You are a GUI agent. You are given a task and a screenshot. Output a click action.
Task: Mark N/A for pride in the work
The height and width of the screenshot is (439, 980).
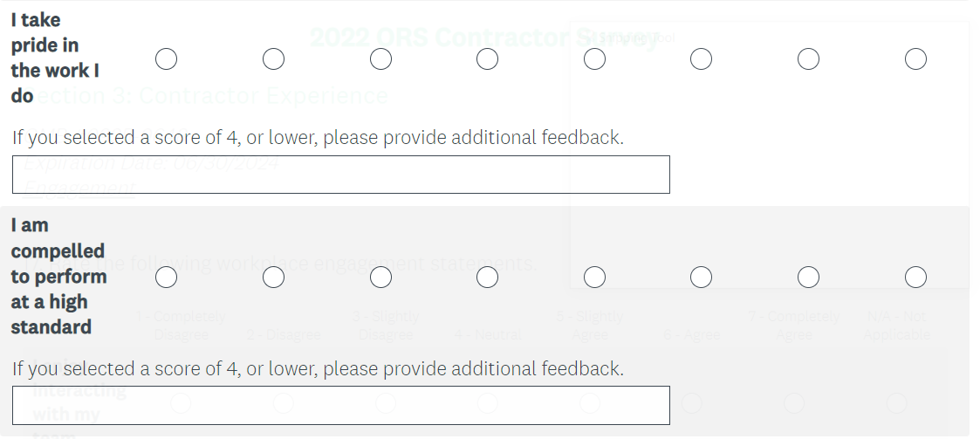915,59
